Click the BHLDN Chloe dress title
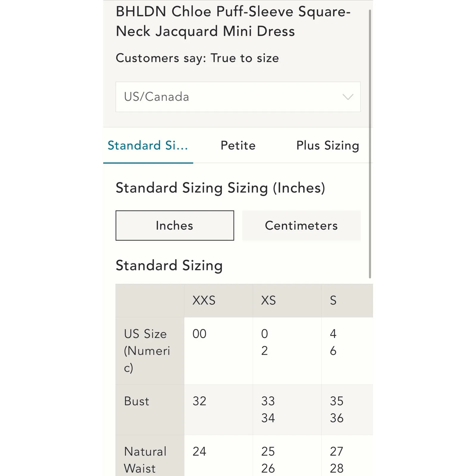476x476 pixels. tap(233, 21)
